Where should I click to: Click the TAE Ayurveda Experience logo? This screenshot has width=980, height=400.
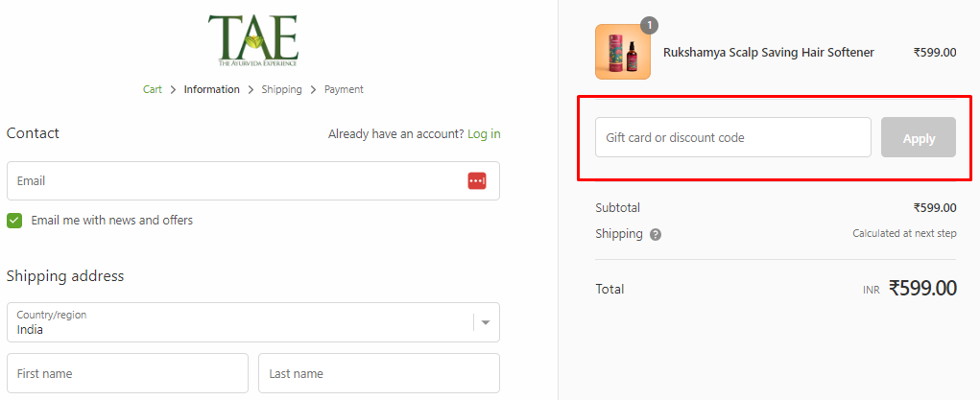coord(252,40)
